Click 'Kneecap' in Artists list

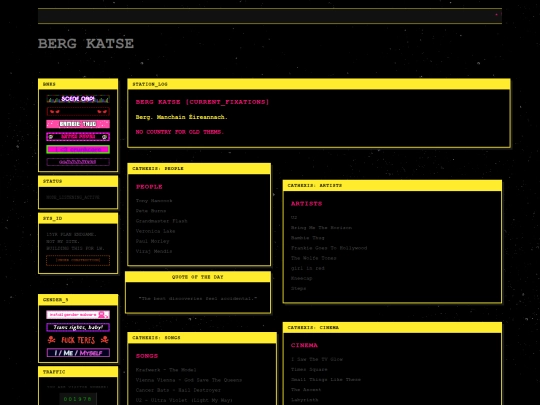click(x=301, y=278)
